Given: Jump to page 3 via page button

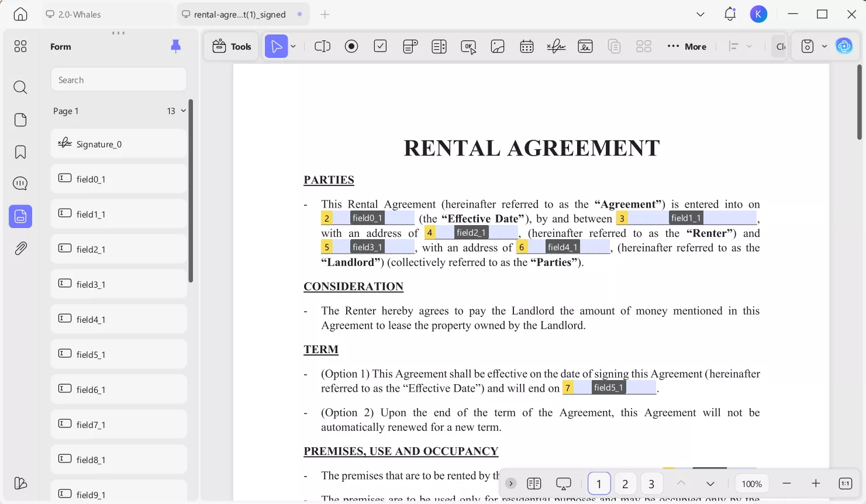Looking at the screenshot, I should pos(651,484).
